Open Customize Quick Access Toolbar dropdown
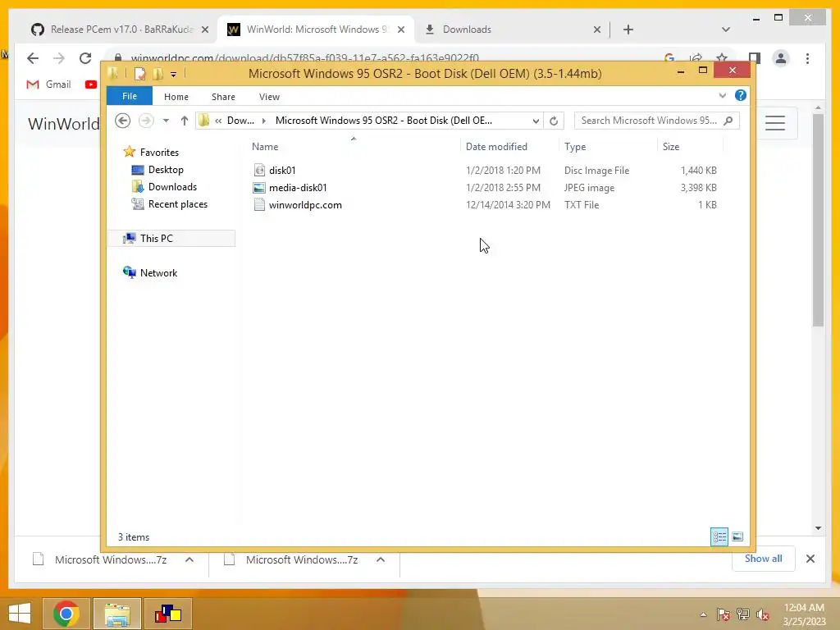840x630 pixels. pyautogui.click(x=174, y=75)
